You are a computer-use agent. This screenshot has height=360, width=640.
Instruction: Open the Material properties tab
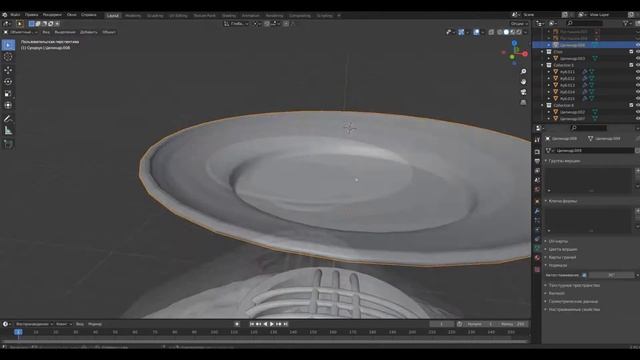(537, 258)
